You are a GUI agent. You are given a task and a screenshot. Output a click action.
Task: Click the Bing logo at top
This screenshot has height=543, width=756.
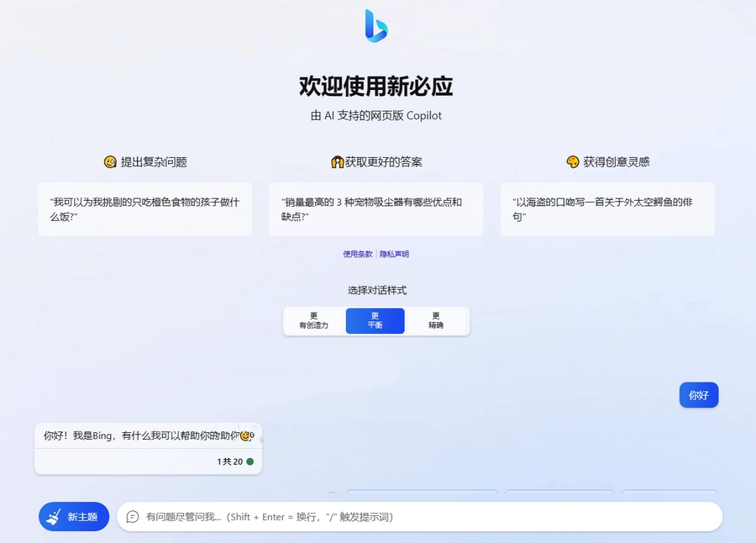pos(376,25)
